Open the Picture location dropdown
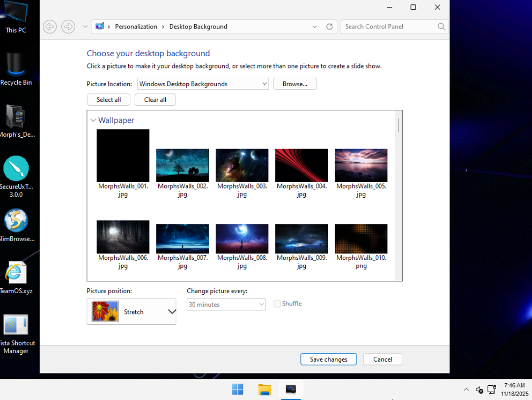Viewport: 532px width, 400px height. (x=203, y=84)
